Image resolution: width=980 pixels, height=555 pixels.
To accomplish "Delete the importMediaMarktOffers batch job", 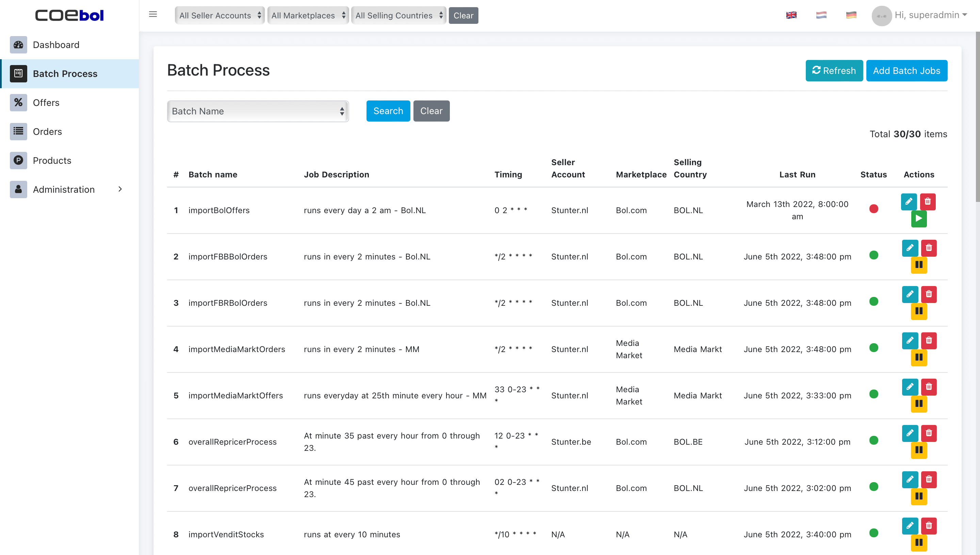I will pos(929,387).
